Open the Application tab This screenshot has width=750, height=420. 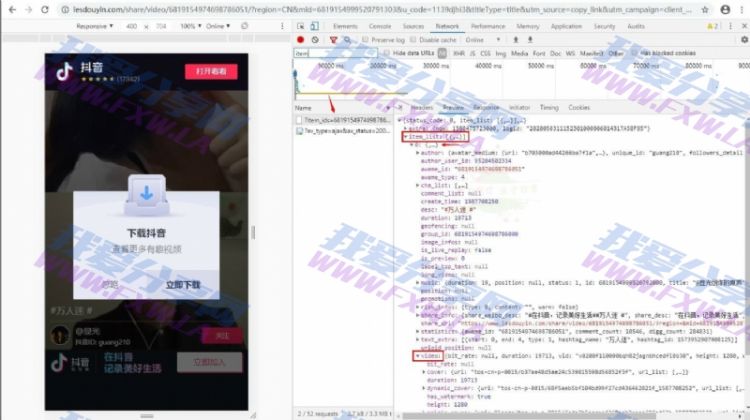coord(566,26)
